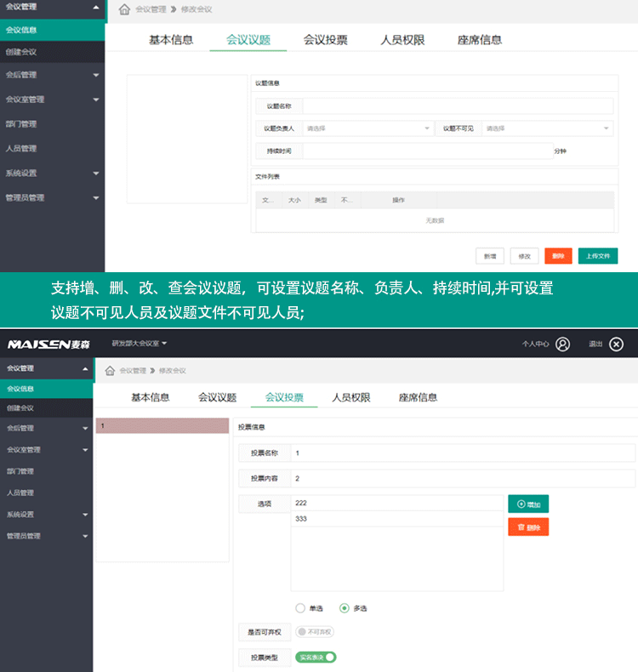The height and width of the screenshot is (672, 638).
Task: Open the 个人中心 user profile icon
Action: [562, 345]
